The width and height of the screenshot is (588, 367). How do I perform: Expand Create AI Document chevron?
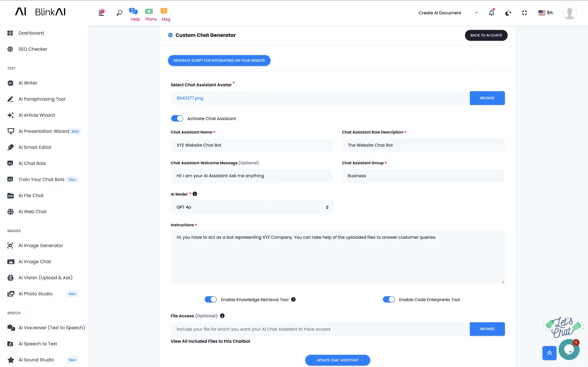coord(476,13)
